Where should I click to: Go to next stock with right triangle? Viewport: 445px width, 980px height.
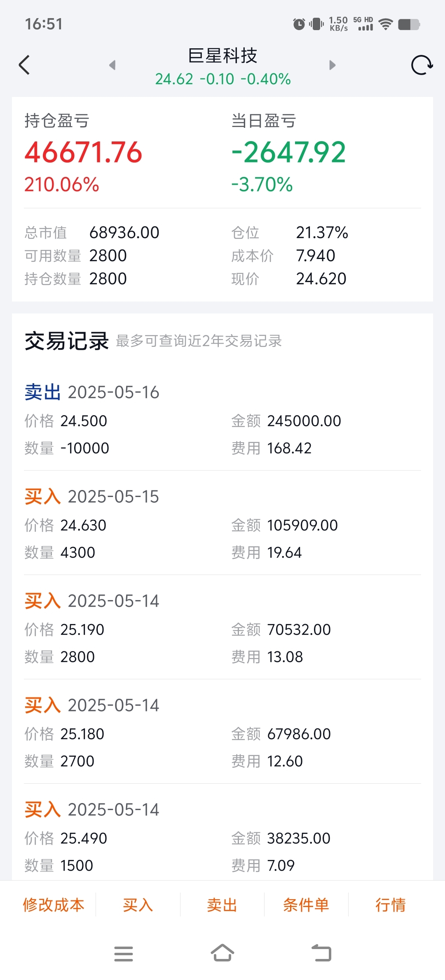[x=333, y=65]
